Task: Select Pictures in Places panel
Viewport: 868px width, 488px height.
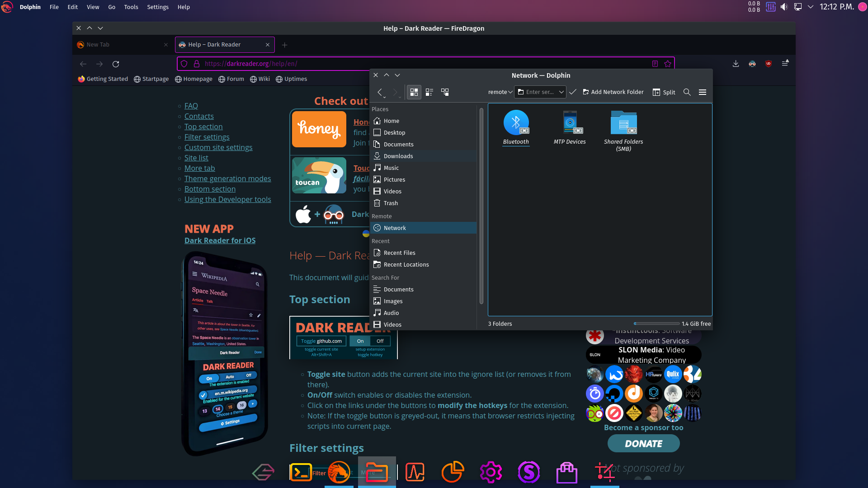Action: pos(423,180)
